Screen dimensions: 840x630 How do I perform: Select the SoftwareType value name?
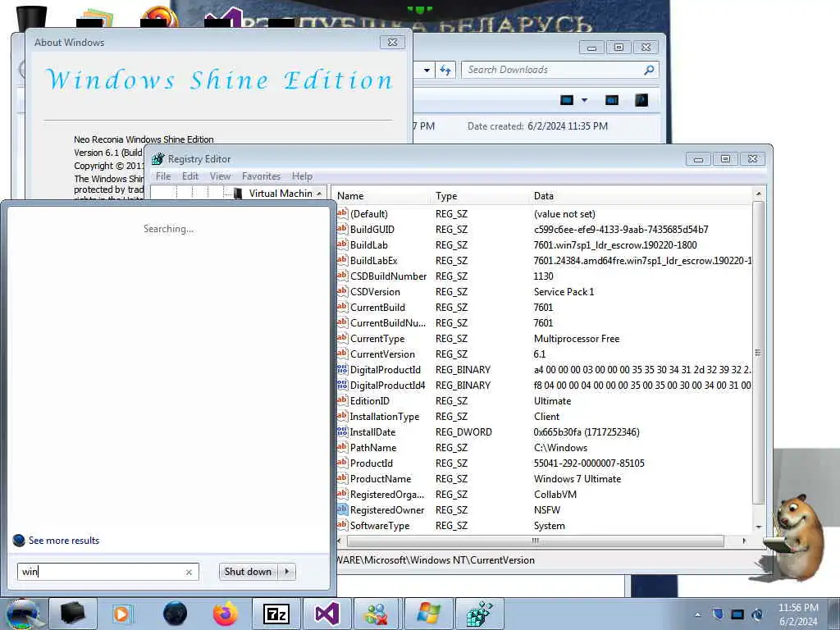click(380, 526)
